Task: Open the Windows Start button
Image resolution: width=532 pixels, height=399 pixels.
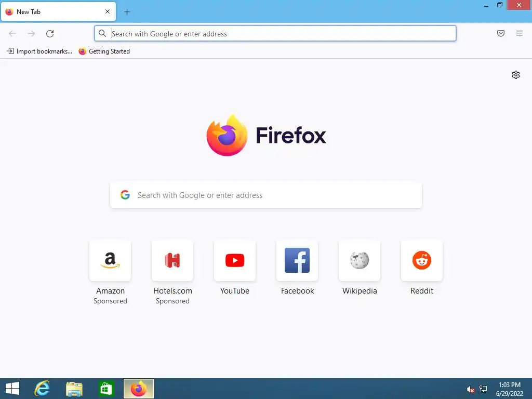Action: click(x=12, y=389)
